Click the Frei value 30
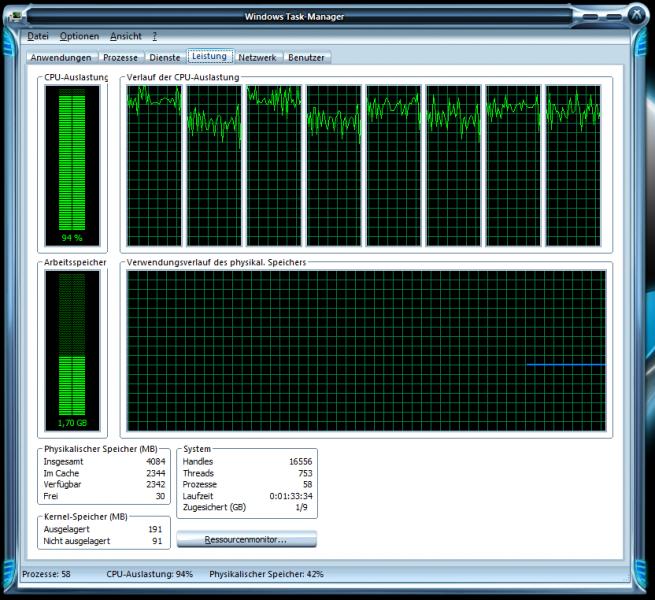The width and height of the screenshot is (655, 600). coord(160,496)
